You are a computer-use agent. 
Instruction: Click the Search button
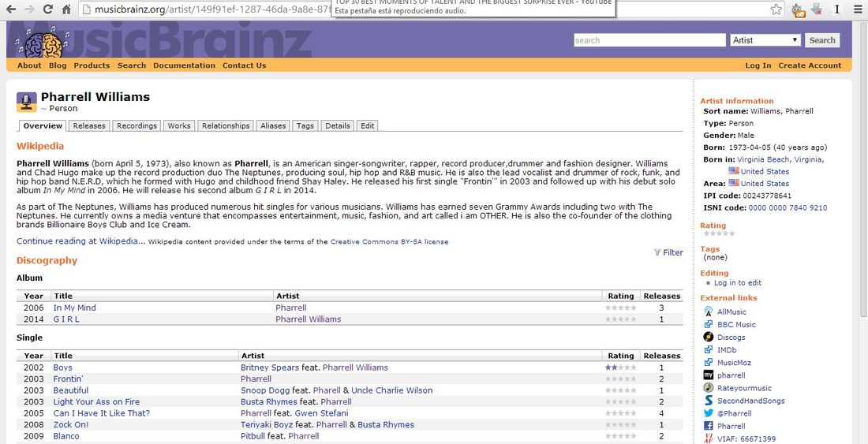tap(822, 39)
